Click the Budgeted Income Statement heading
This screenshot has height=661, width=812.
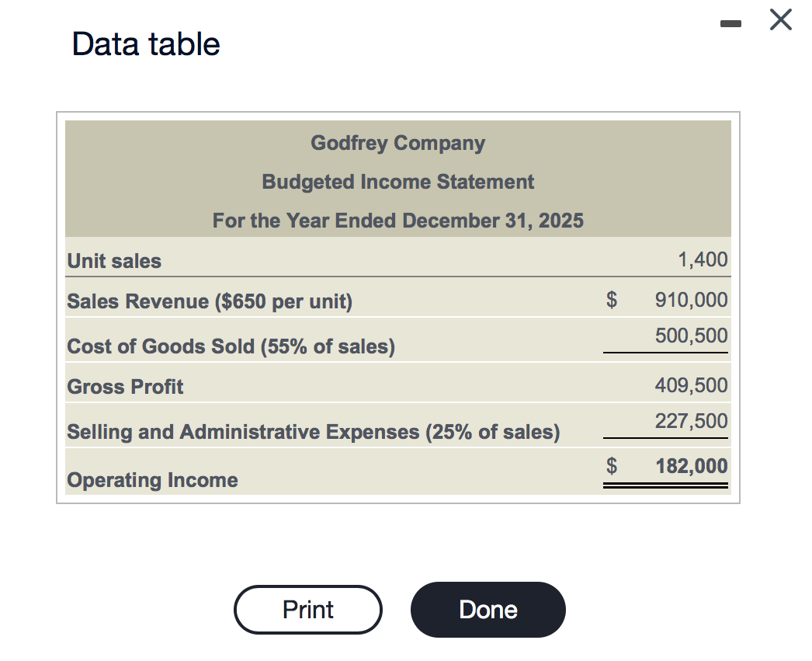[x=397, y=182]
